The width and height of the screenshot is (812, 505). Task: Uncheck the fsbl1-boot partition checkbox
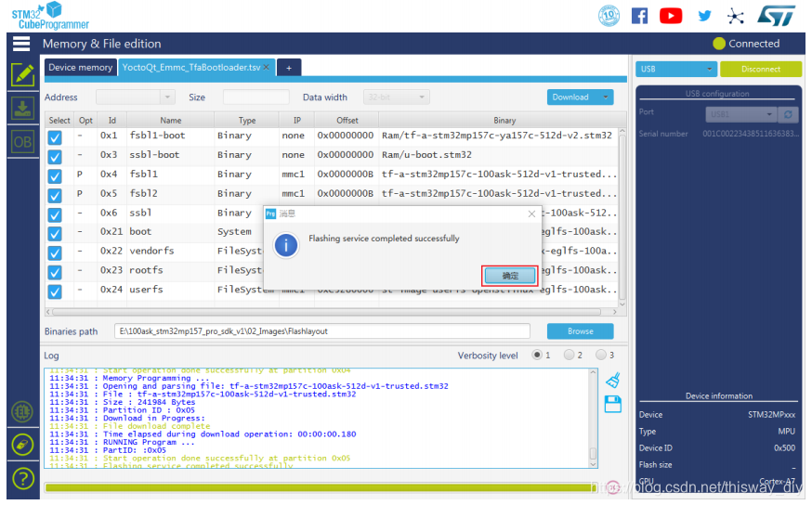[x=55, y=137]
